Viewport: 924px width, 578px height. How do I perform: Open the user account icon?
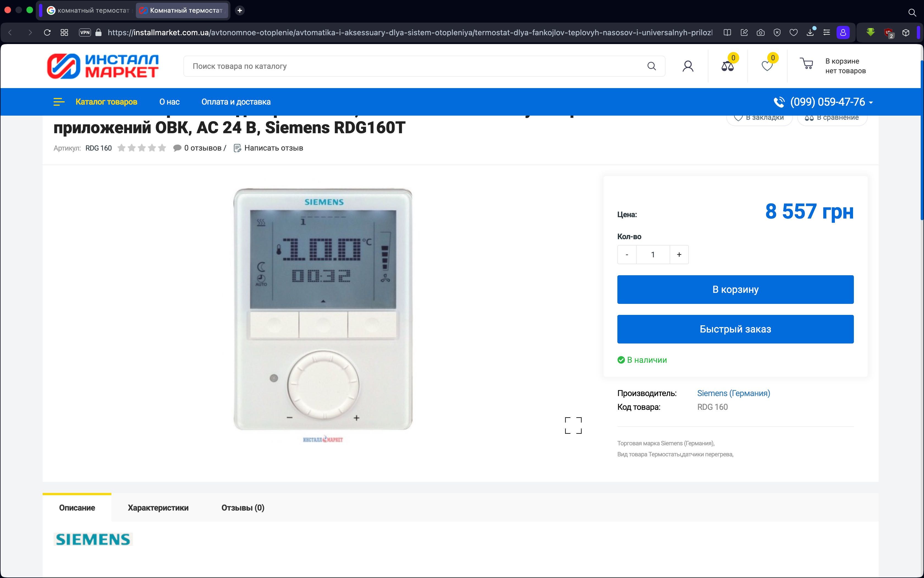688,66
